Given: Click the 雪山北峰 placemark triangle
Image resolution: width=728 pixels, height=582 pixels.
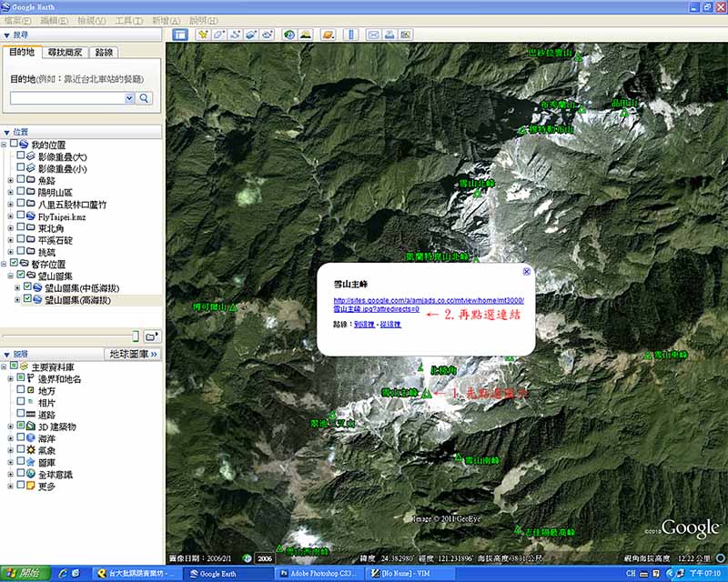Looking at the screenshot, I should 477,193.
